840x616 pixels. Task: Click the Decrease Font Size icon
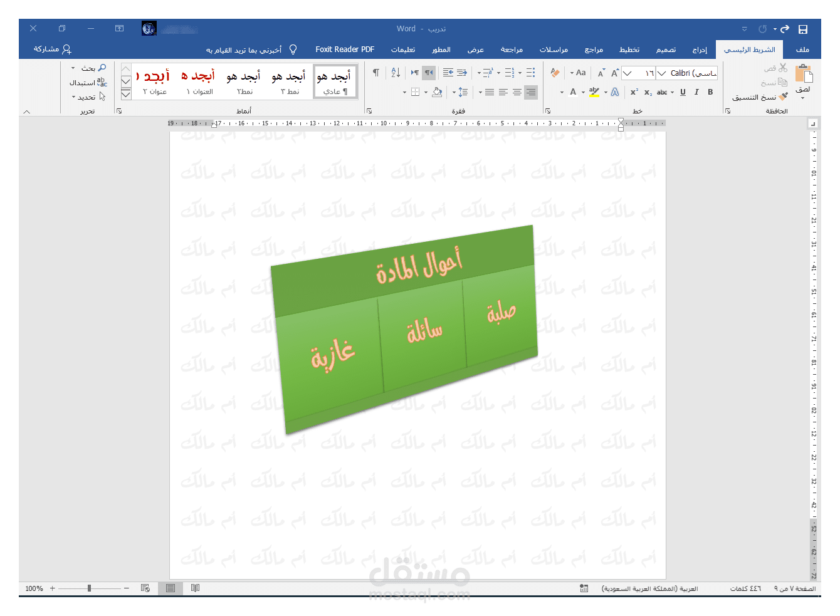[601, 73]
